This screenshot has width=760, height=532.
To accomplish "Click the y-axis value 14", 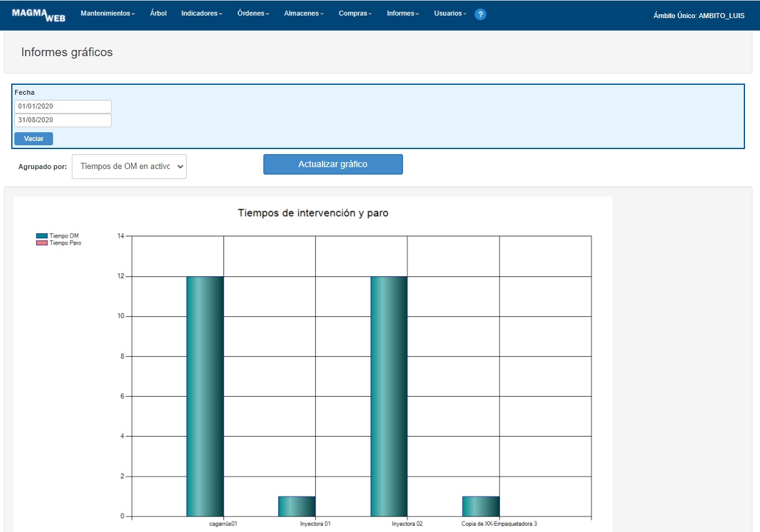I will pos(121,236).
